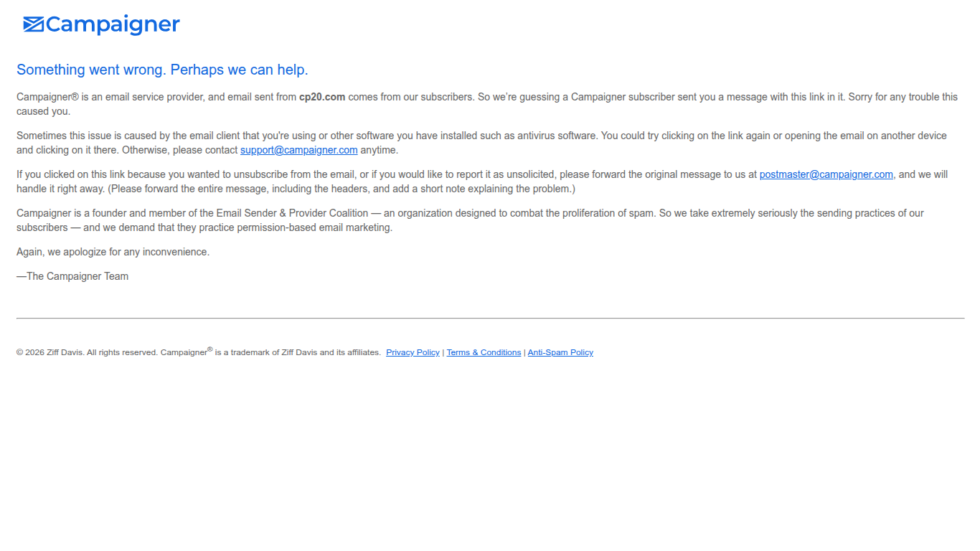Click the Campaigner envelope logo icon
The width and height of the screenshot is (980, 551).
coord(34,25)
